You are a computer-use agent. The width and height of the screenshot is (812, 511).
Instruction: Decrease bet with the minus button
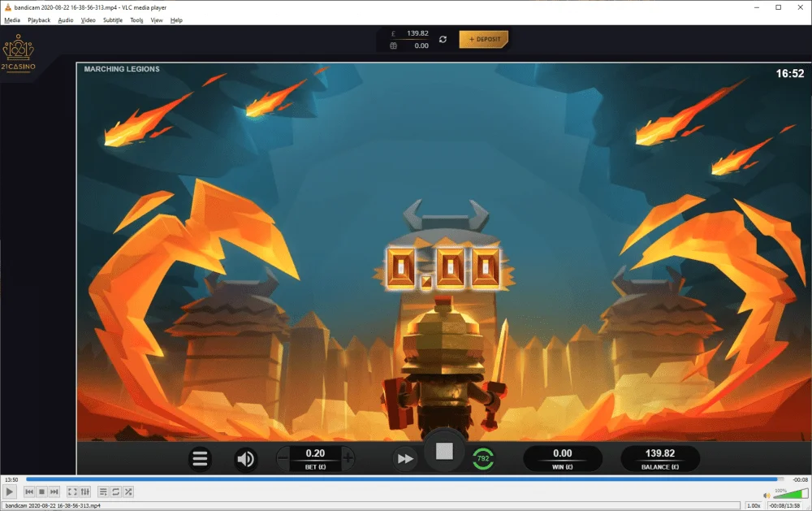(283, 458)
